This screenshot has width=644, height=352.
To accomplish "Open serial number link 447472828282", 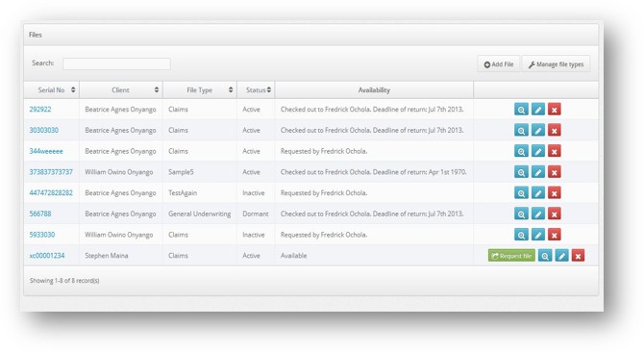I will pyautogui.click(x=51, y=192).
